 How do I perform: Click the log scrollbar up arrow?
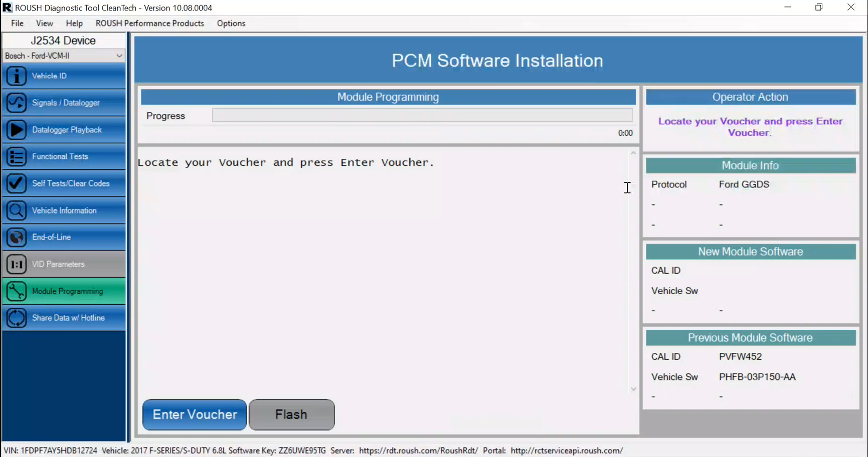[x=633, y=153]
